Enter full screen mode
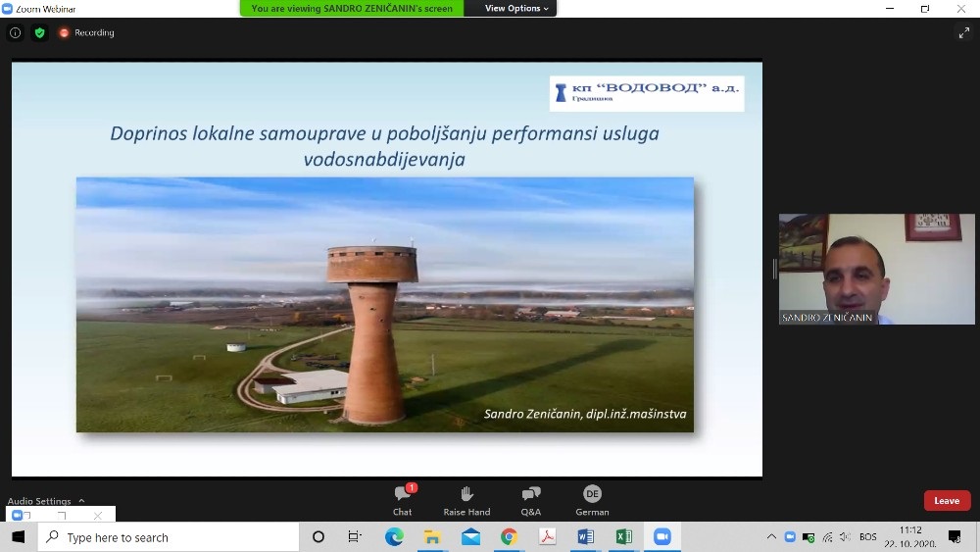The image size is (980, 552). pyautogui.click(x=963, y=32)
